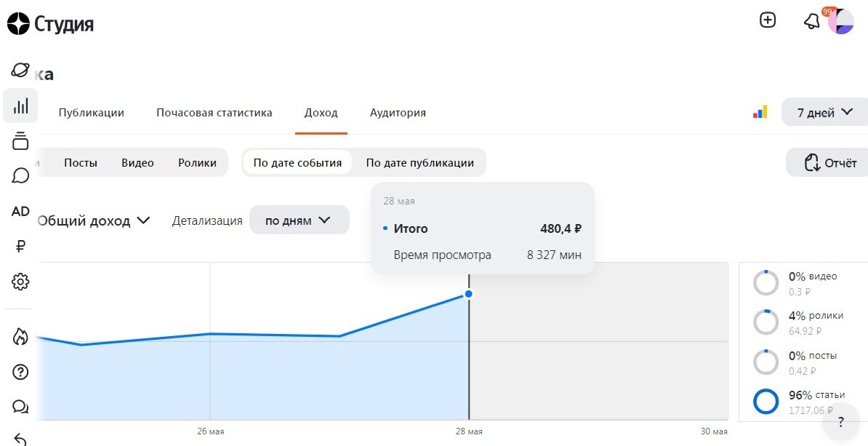868x446 pixels.
Task: Open the user avatar menu
Action: [841, 21]
